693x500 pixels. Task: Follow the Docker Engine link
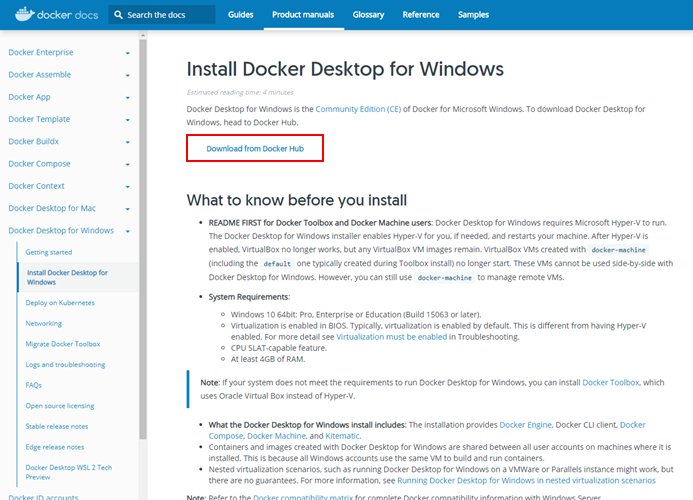coord(525,425)
